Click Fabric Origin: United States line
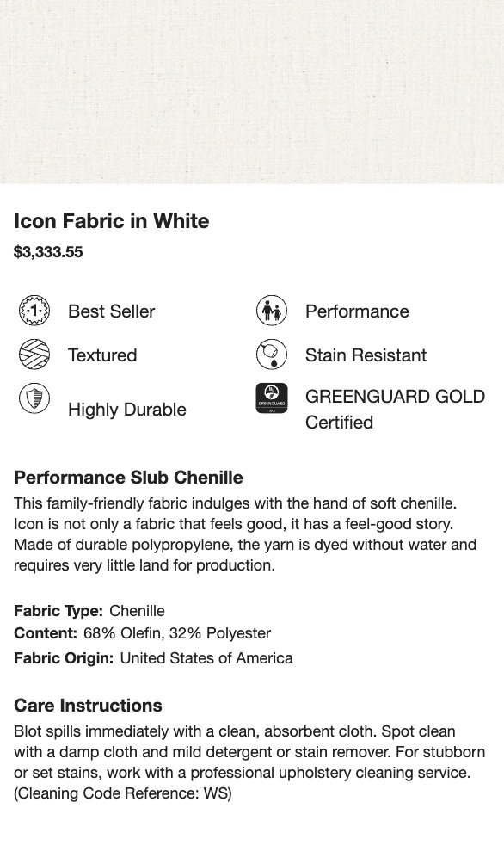This screenshot has width=504, height=845. (153, 658)
